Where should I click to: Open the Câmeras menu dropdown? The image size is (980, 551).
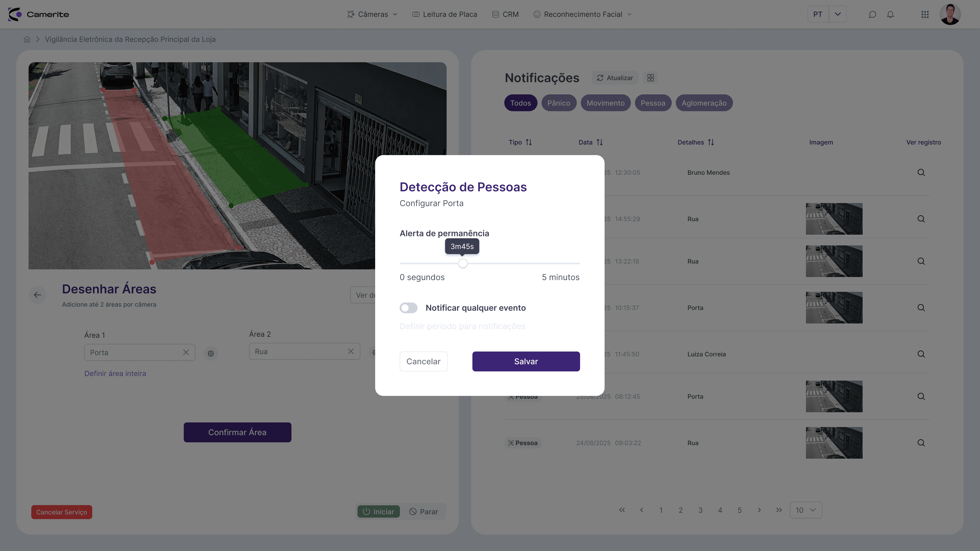point(372,15)
